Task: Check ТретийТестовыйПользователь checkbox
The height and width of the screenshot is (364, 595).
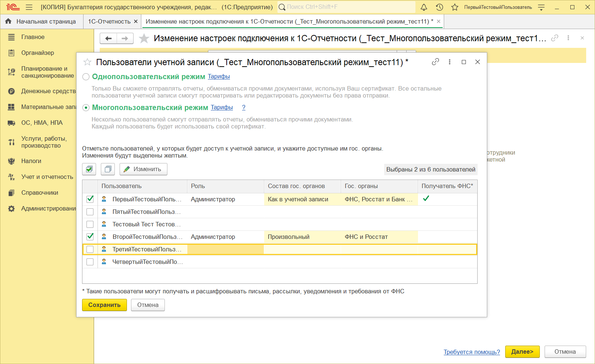Action: (x=90, y=250)
